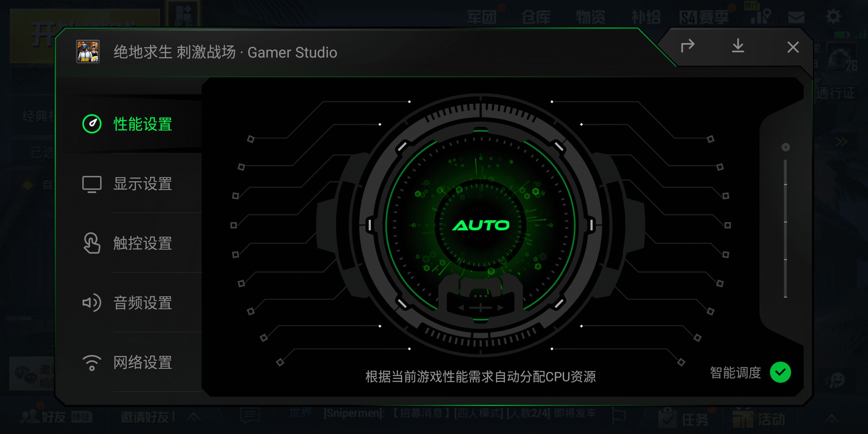Close the Gamer Studio panel
Viewport: 868px width, 434px height.
pyautogui.click(x=793, y=47)
